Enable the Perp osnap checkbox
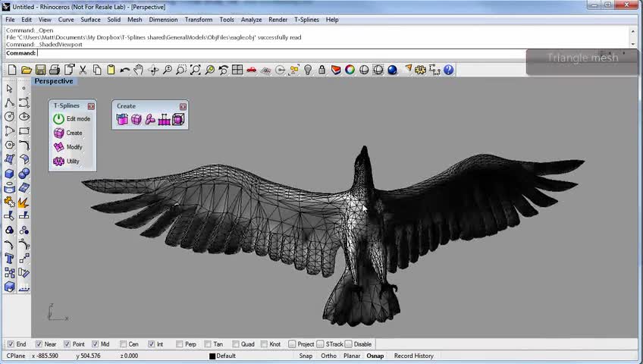The width and height of the screenshot is (643, 364). [x=180, y=344]
